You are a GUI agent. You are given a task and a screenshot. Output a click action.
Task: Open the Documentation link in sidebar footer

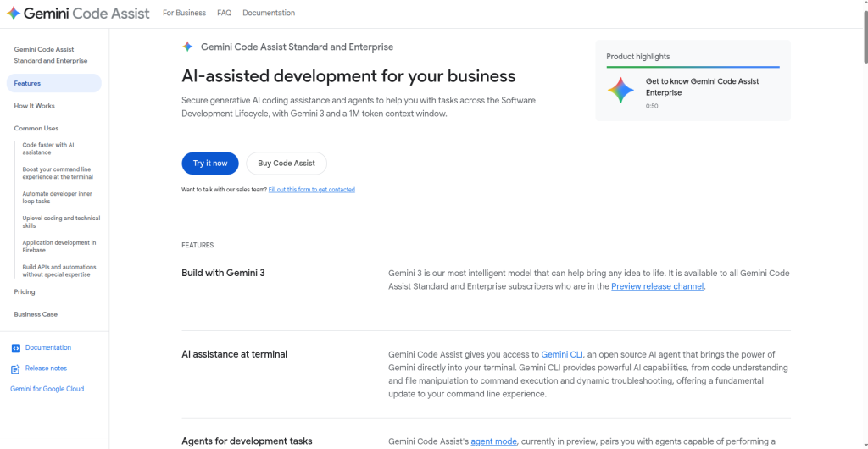(x=48, y=348)
